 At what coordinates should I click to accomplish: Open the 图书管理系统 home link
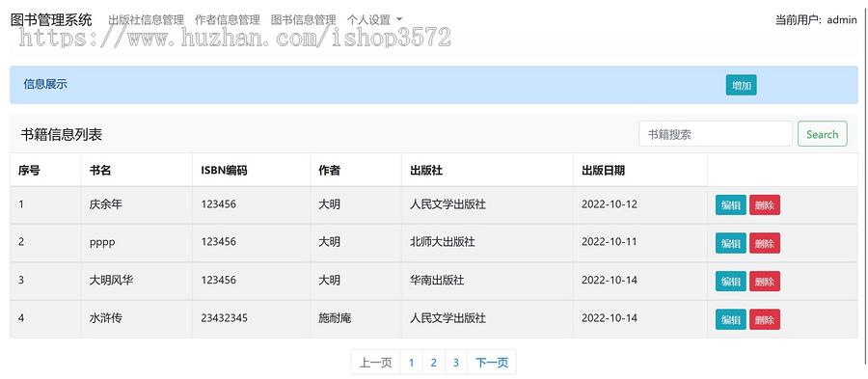(51, 20)
